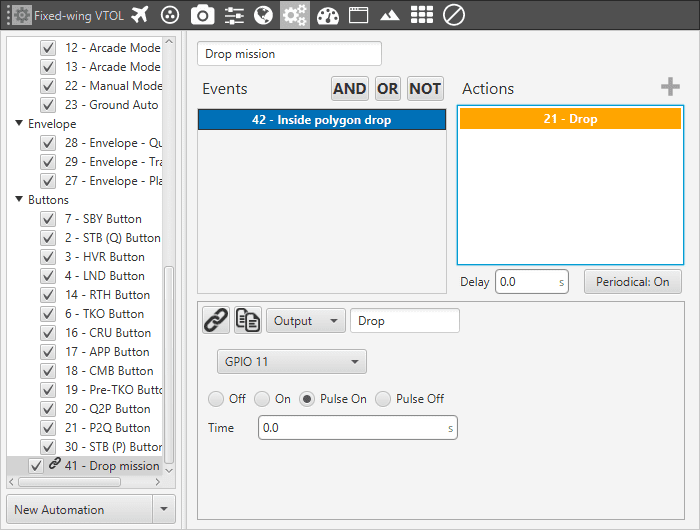Open the gauge dashboard icon

pyautogui.click(x=328, y=14)
